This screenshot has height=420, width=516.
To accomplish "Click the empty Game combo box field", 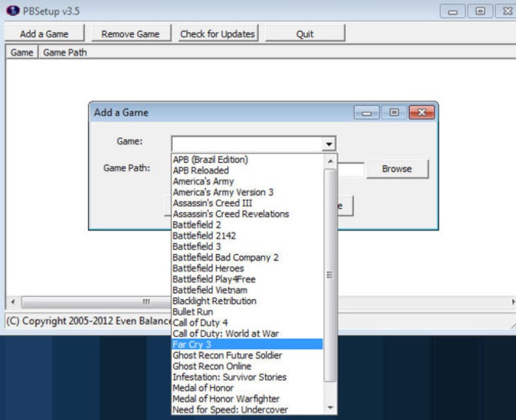I will (247, 144).
